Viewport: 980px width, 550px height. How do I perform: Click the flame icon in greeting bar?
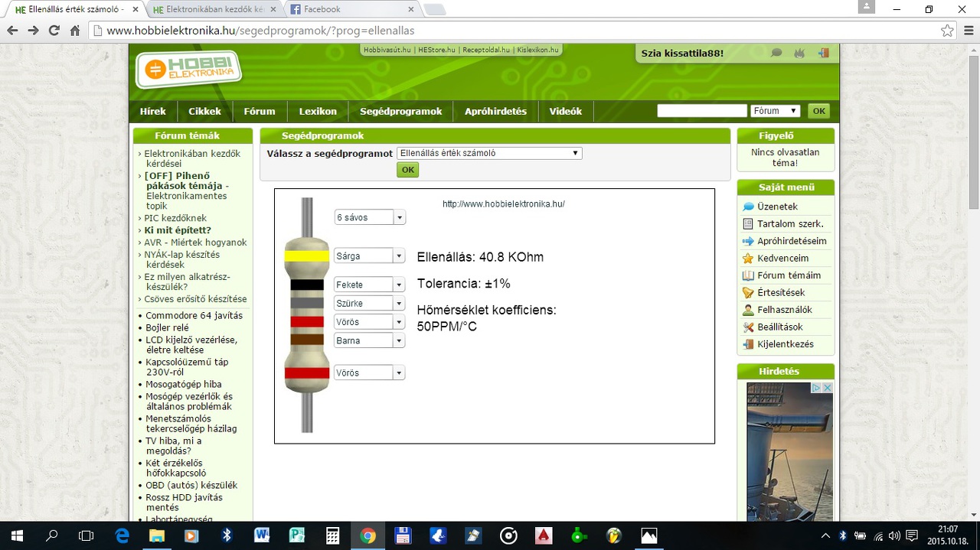800,54
